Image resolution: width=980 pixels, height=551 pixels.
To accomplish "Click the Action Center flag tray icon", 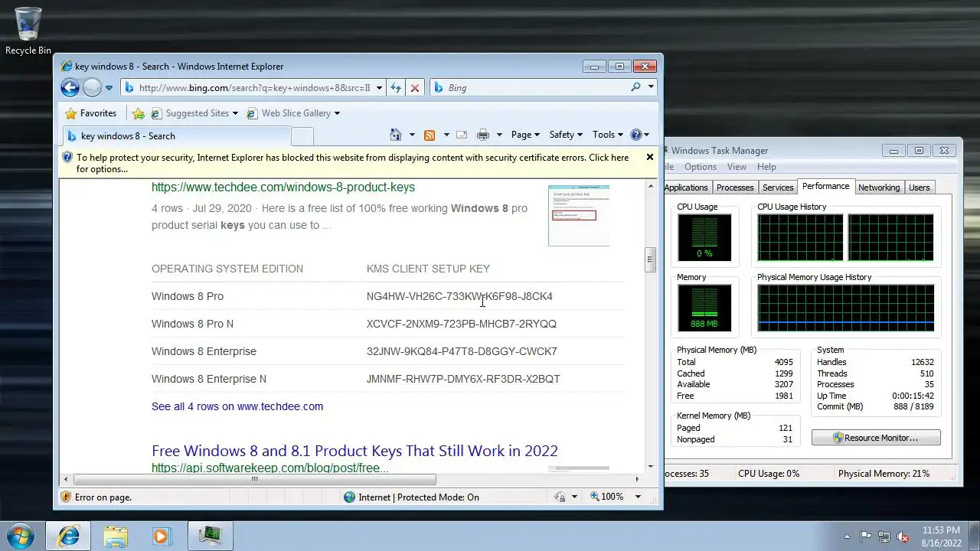I will 866,536.
